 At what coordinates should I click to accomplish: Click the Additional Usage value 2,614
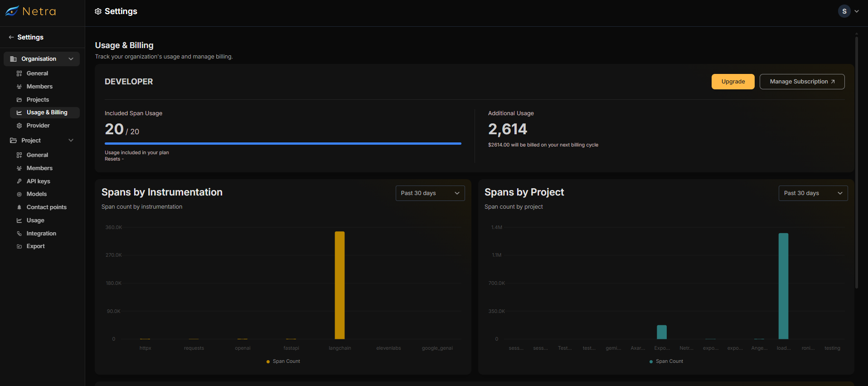click(508, 129)
